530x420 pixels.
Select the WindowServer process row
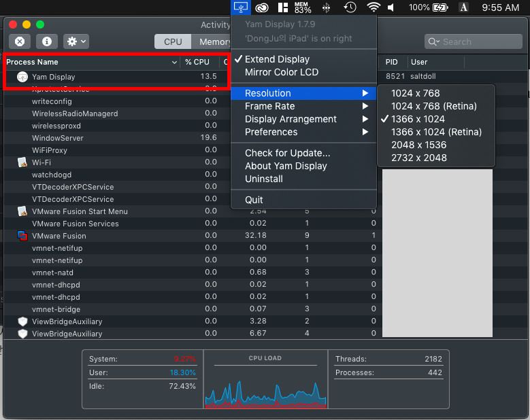pyautogui.click(x=117, y=138)
